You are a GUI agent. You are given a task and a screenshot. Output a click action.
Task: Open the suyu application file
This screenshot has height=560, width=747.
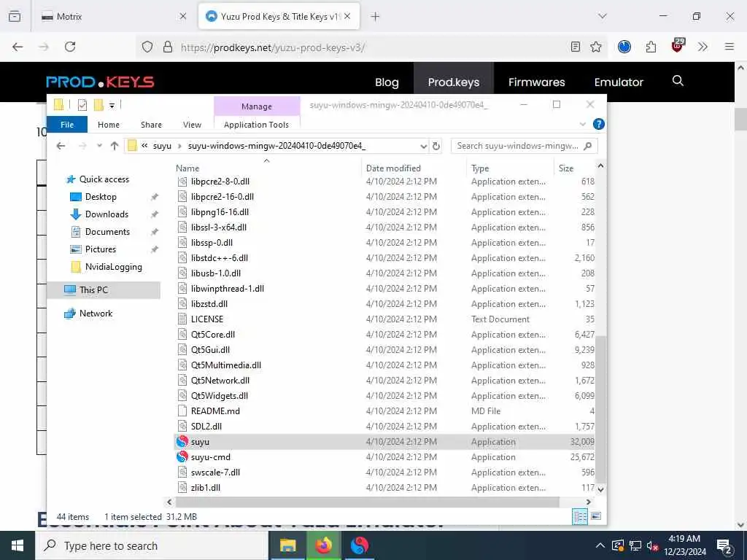coord(200,441)
